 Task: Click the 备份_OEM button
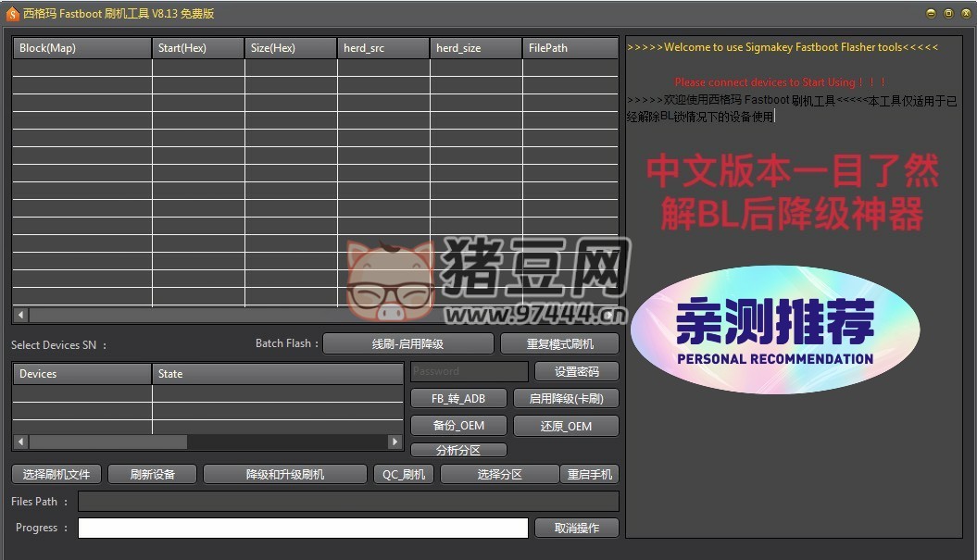[x=458, y=426]
